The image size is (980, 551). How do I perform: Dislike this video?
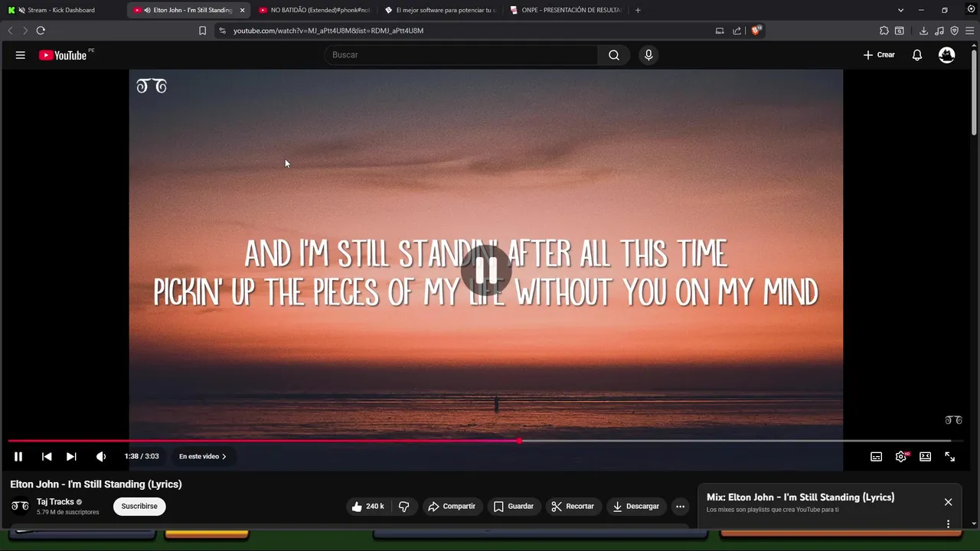(404, 507)
